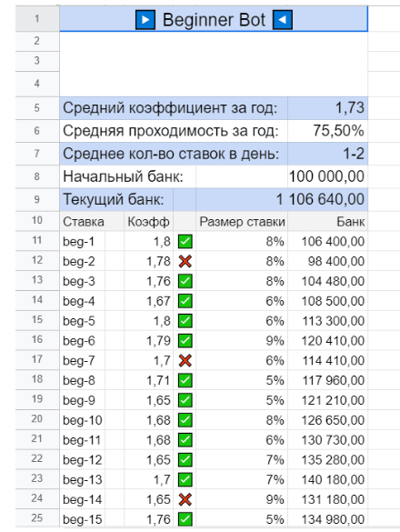Viewport: 400px width, 532px height.
Task: Select the bank value 113 300,00
Action: pyautogui.click(x=328, y=321)
